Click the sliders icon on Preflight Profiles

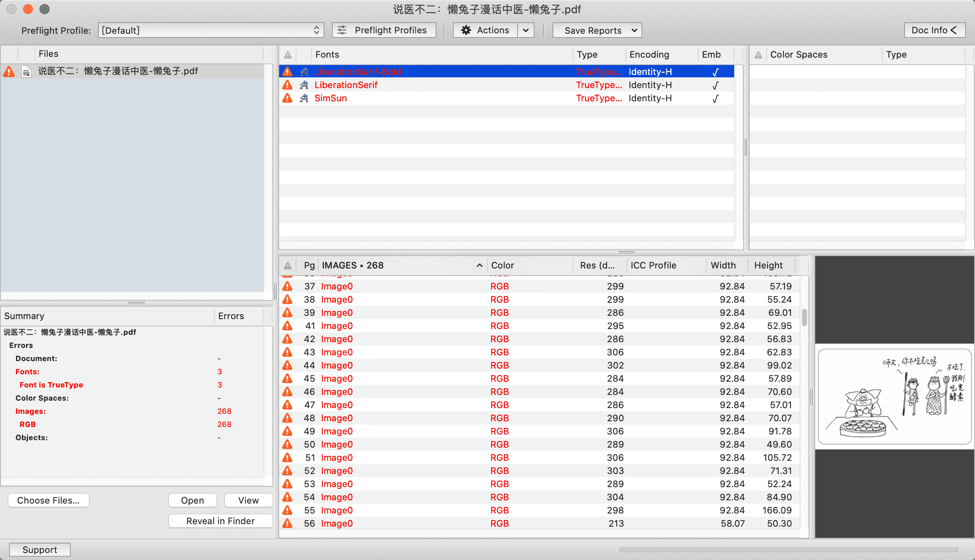pos(342,30)
